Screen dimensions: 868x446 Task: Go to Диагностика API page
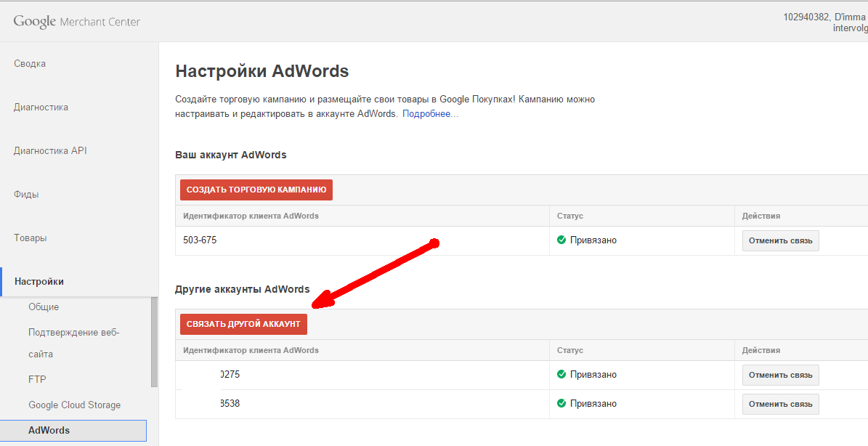coord(50,150)
